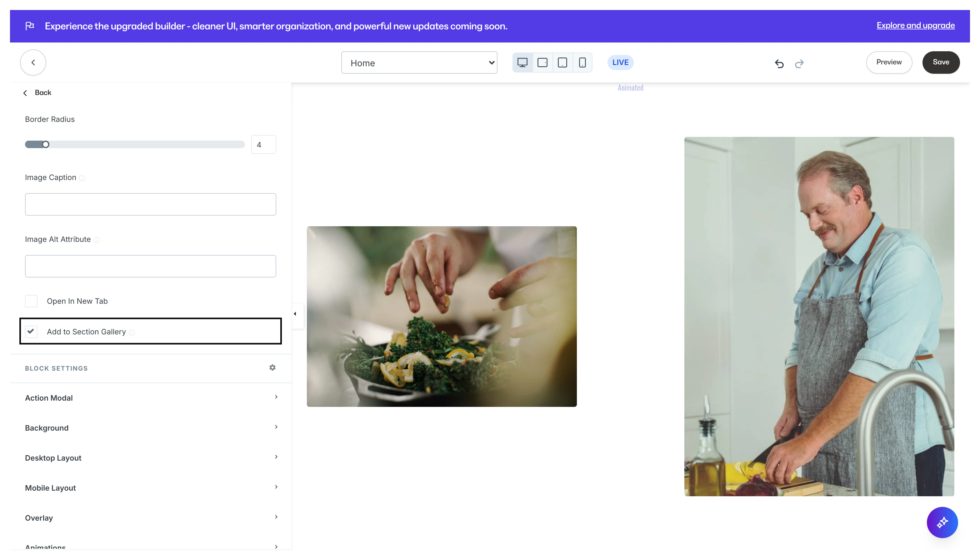This screenshot has height=560, width=980.
Task: Switch to portrait tablet preview icon
Action: (x=562, y=63)
